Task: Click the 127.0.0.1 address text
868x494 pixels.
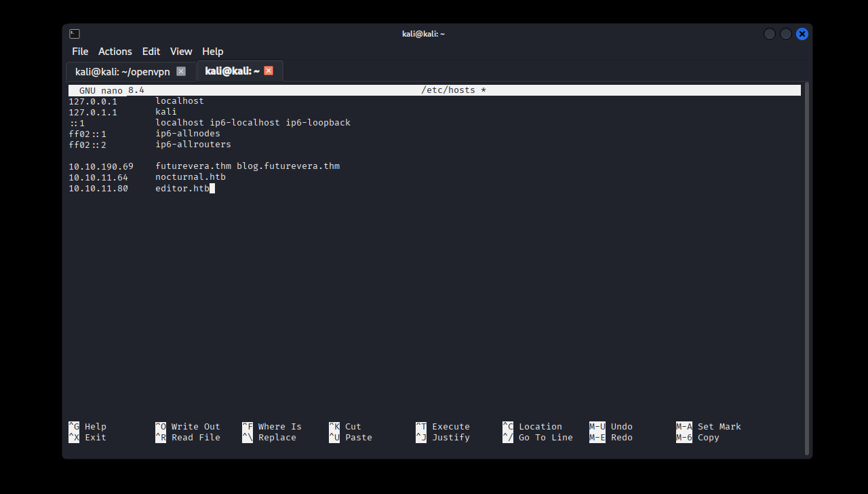Action: click(93, 101)
